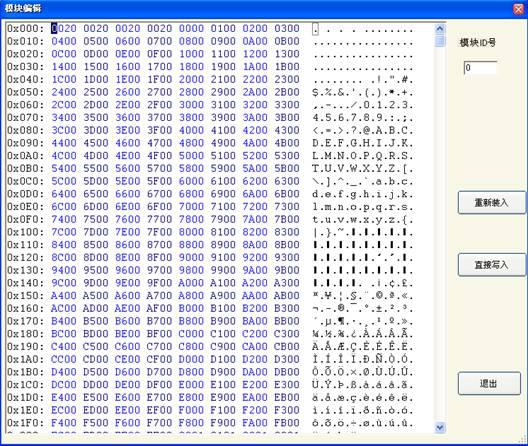The image size is (528, 446).
Task: Select hex word 4800
Action: coord(191,143)
